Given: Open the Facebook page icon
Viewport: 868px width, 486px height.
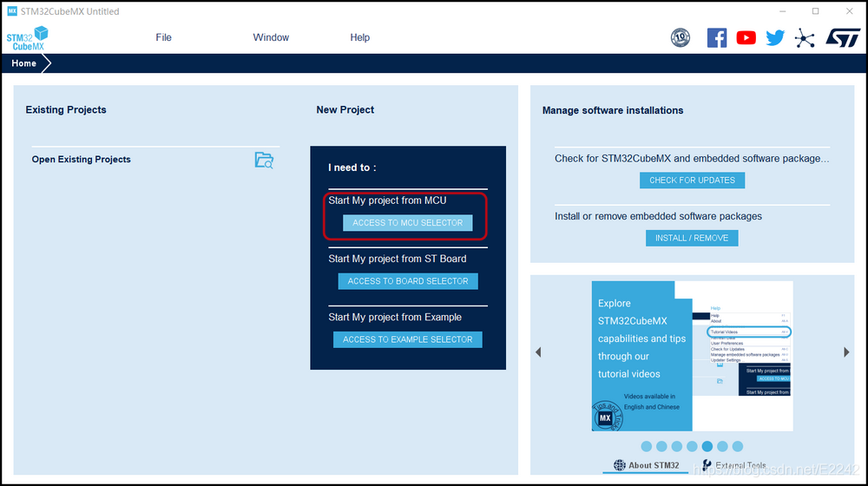Looking at the screenshot, I should (x=717, y=37).
